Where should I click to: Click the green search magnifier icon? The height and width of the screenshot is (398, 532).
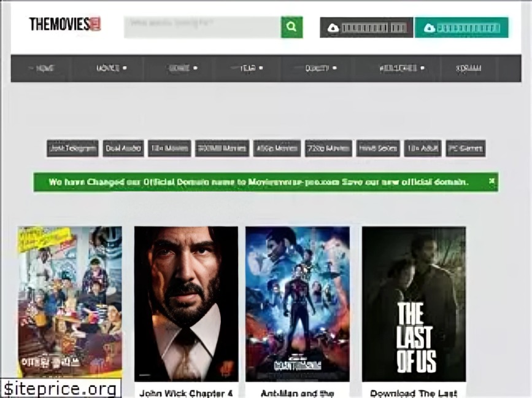point(291,27)
